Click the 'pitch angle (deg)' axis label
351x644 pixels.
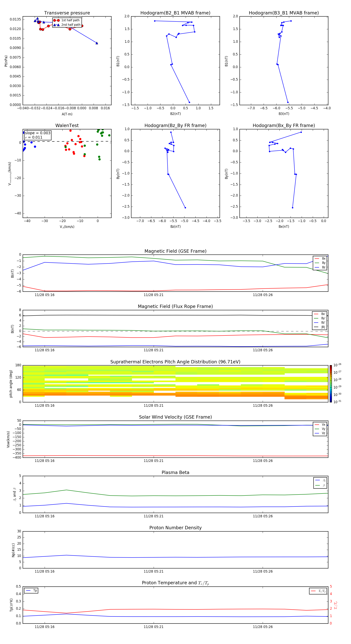click(11, 384)
